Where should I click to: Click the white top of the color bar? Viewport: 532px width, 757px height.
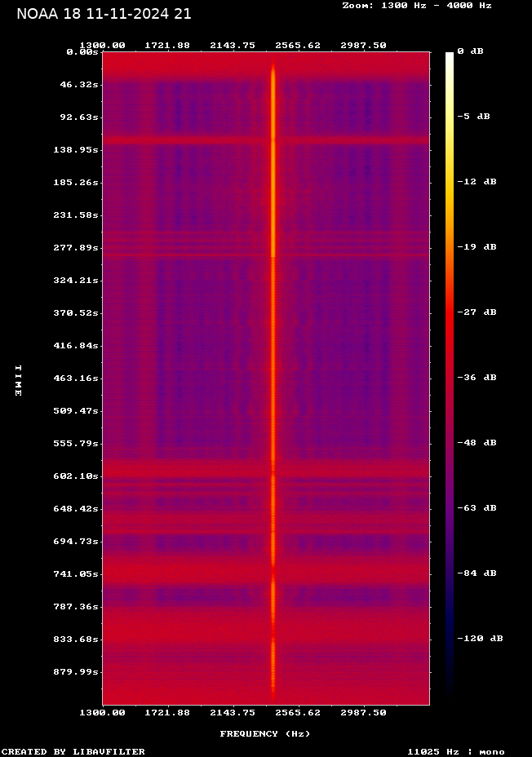click(x=449, y=57)
